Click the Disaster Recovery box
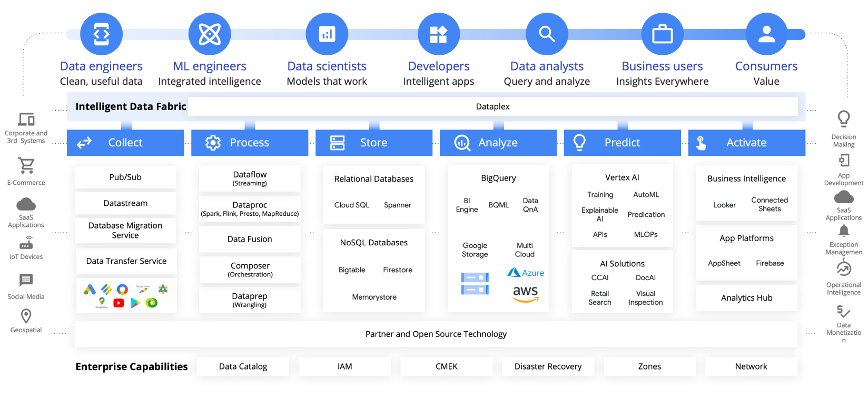This screenshot has height=398, width=868. [548, 367]
